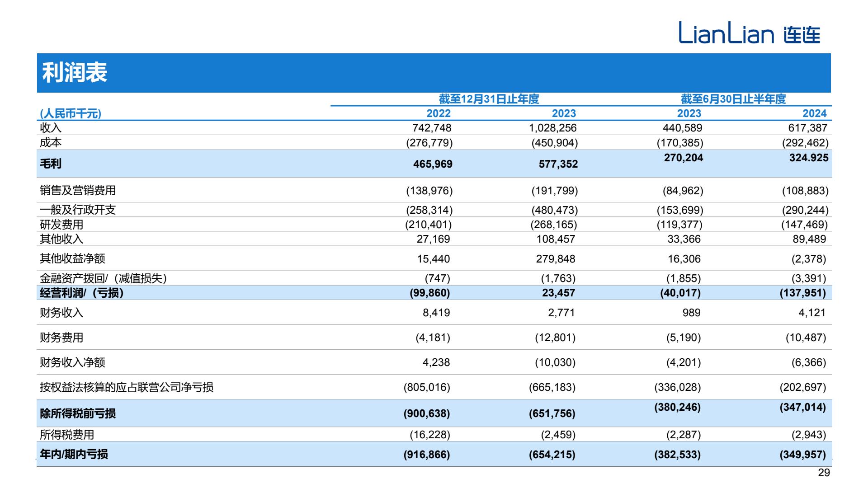
Task: Select the 一般及行政开支 row label
Action: pos(78,210)
